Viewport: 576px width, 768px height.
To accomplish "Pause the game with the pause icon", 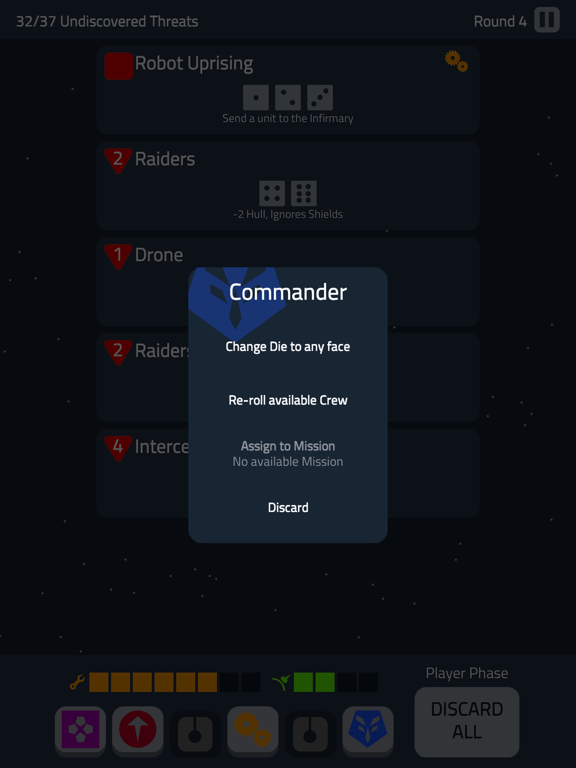I will pyautogui.click(x=547, y=20).
